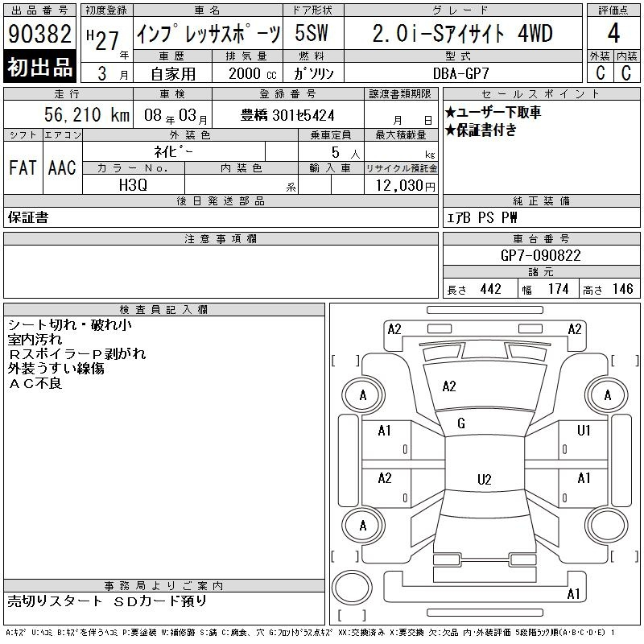
Task: Click the empty spare tire circle in diagram
Action: coord(352,588)
